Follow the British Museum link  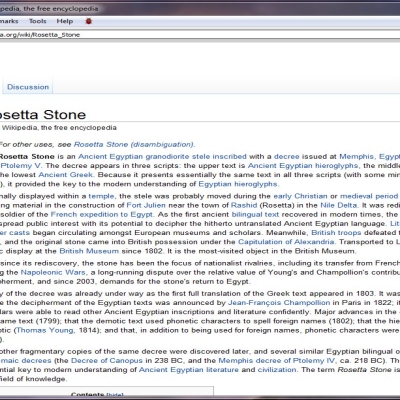(x=89, y=251)
